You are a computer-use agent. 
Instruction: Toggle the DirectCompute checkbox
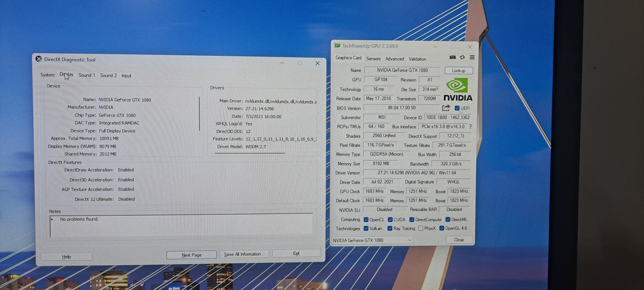[x=412, y=220]
